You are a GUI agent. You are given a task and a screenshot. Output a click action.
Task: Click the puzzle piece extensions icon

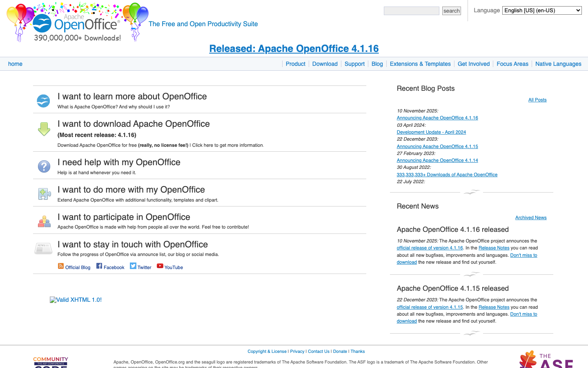point(44,194)
